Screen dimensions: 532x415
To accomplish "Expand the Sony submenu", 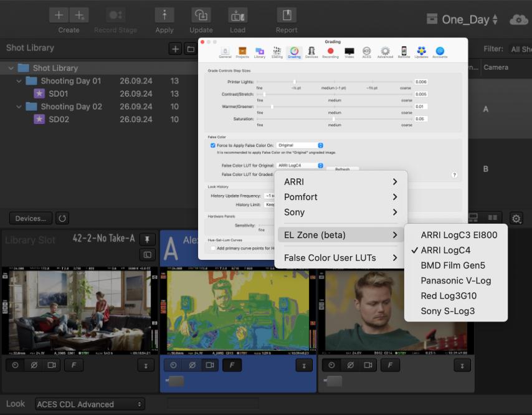I will (341, 212).
